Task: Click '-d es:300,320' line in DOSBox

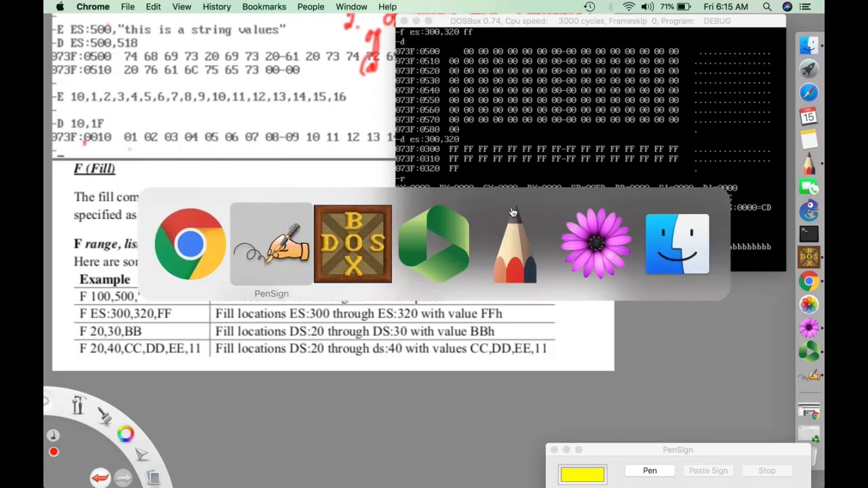Action: [x=427, y=140]
